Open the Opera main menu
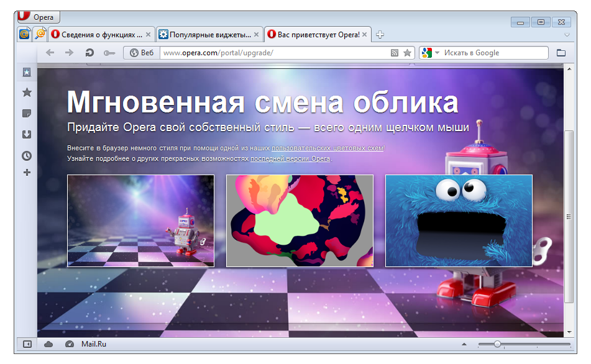 click(x=37, y=17)
